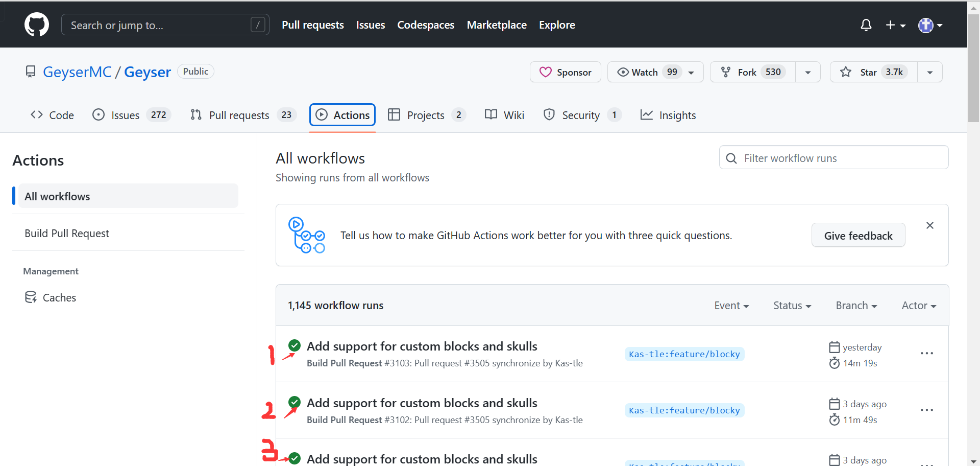Open more options for run #3102

click(x=927, y=410)
